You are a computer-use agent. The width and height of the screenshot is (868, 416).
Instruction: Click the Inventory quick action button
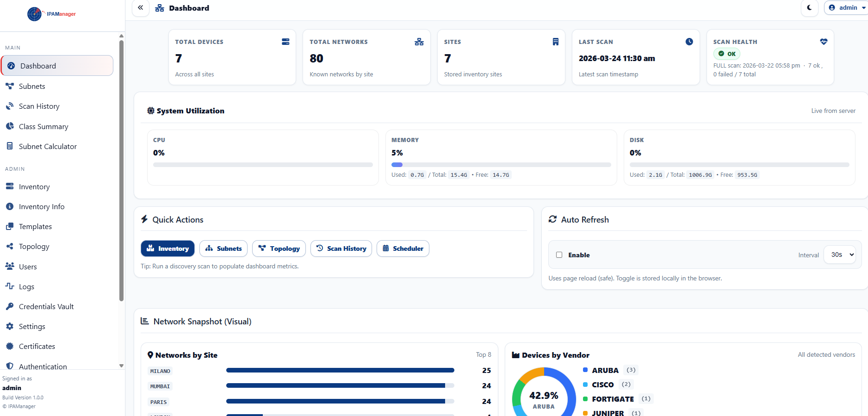click(x=167, y=248)
